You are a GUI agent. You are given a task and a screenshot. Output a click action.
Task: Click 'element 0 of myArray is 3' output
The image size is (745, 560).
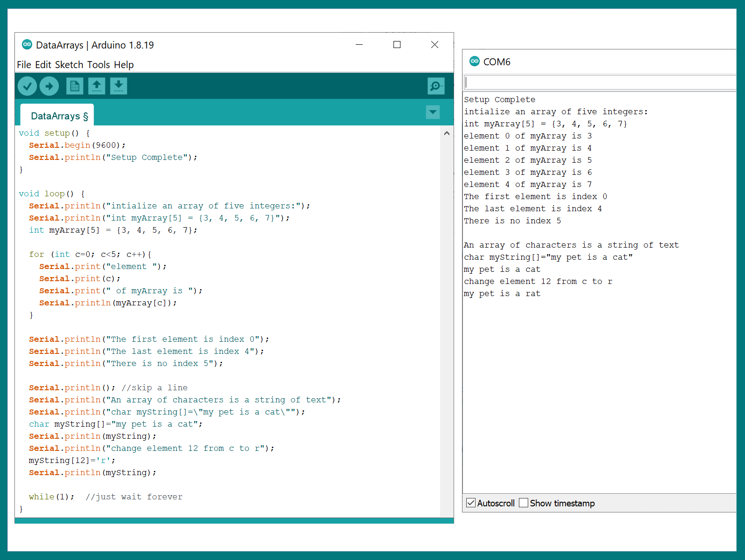point(528,136)
